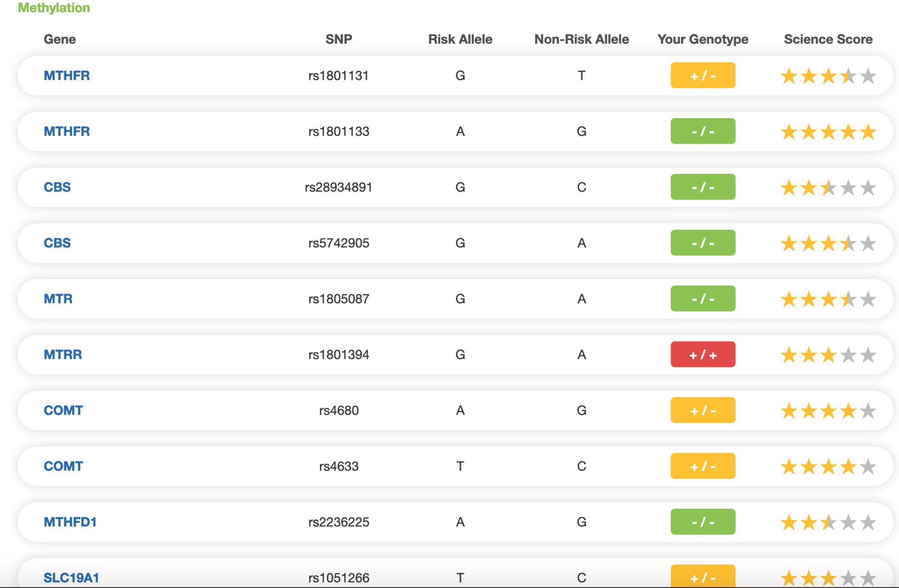
Task: Open the COMT gene link for rs4633
Action: [x=63, y=466]
